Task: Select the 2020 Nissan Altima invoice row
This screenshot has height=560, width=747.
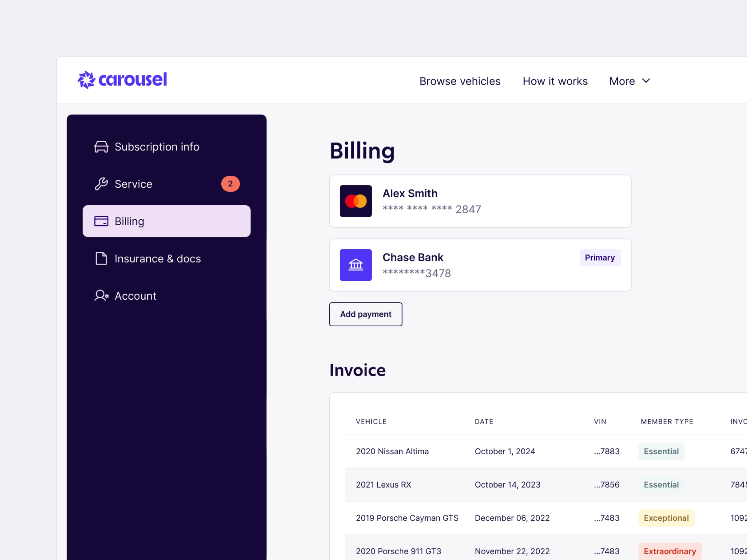Action: pyautogui.click(x=392, y=451)
